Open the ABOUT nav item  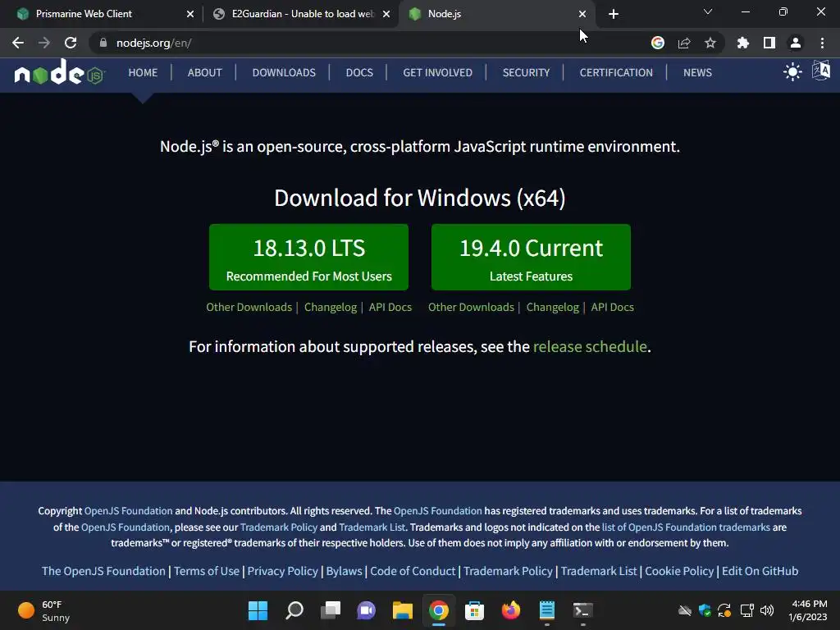(204, 72)
